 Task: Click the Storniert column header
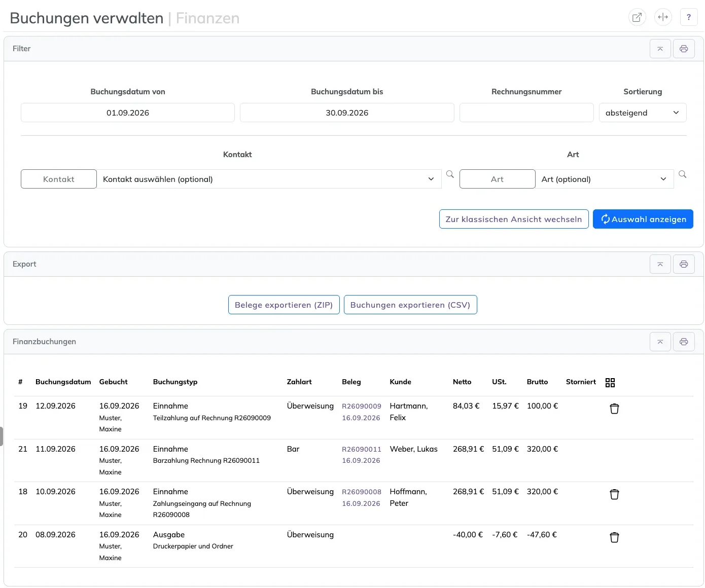click(x=581, y=382)
